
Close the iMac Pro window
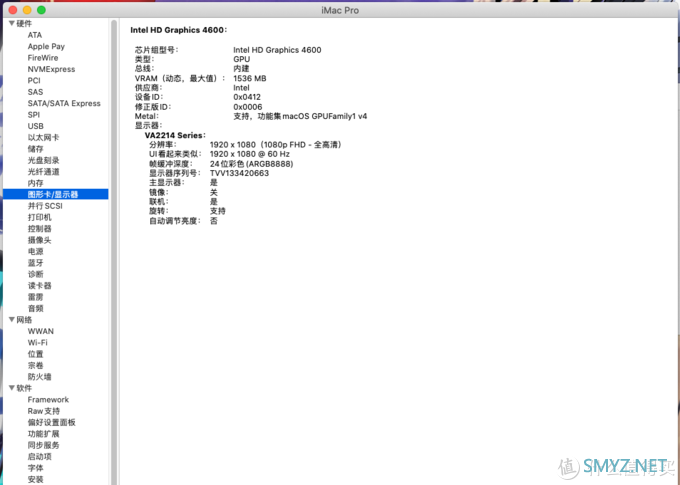[13, 10]
